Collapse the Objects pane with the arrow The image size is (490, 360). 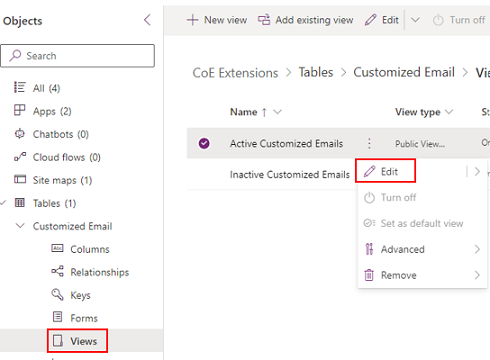coord(147,20)
